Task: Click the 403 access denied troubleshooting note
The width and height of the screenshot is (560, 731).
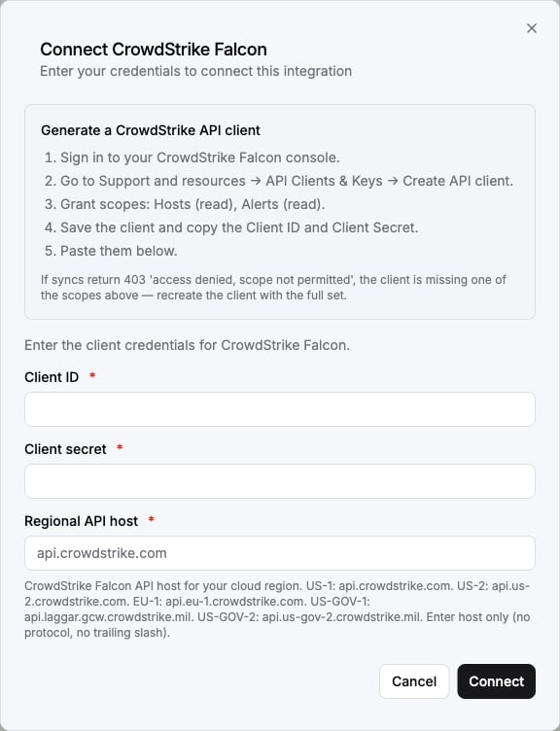Action: point(274,287)
